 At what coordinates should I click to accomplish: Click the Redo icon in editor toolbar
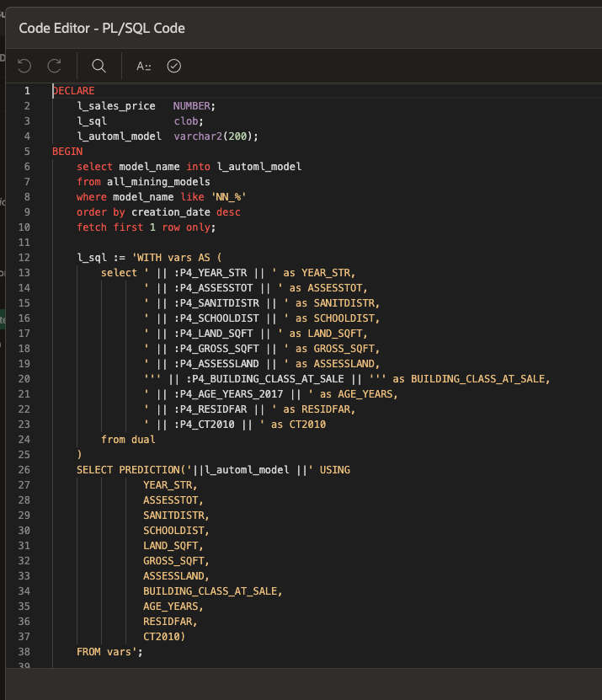[x=55, y=66]
